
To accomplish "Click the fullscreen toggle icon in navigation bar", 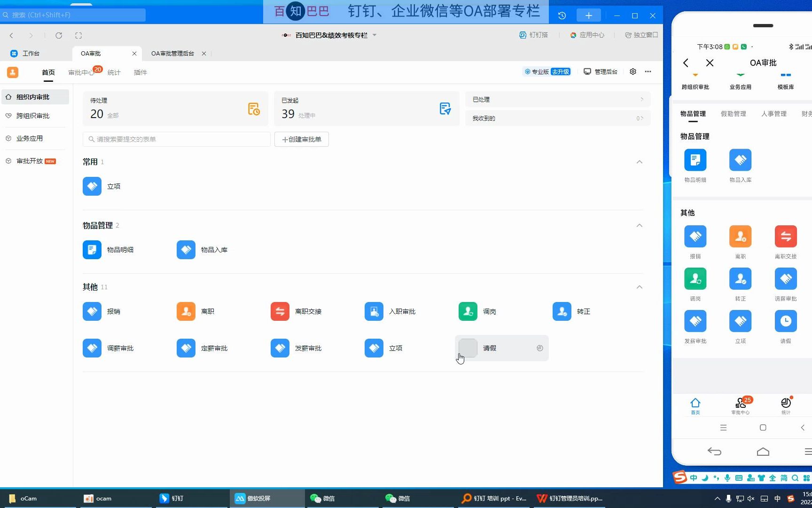I will tap(78, 35).
